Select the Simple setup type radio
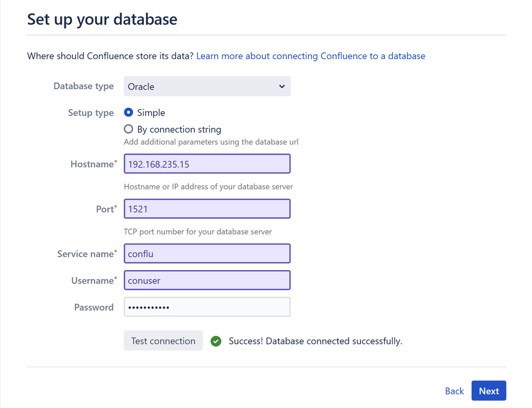Screen dimensions: 532x408 [128, 112]
